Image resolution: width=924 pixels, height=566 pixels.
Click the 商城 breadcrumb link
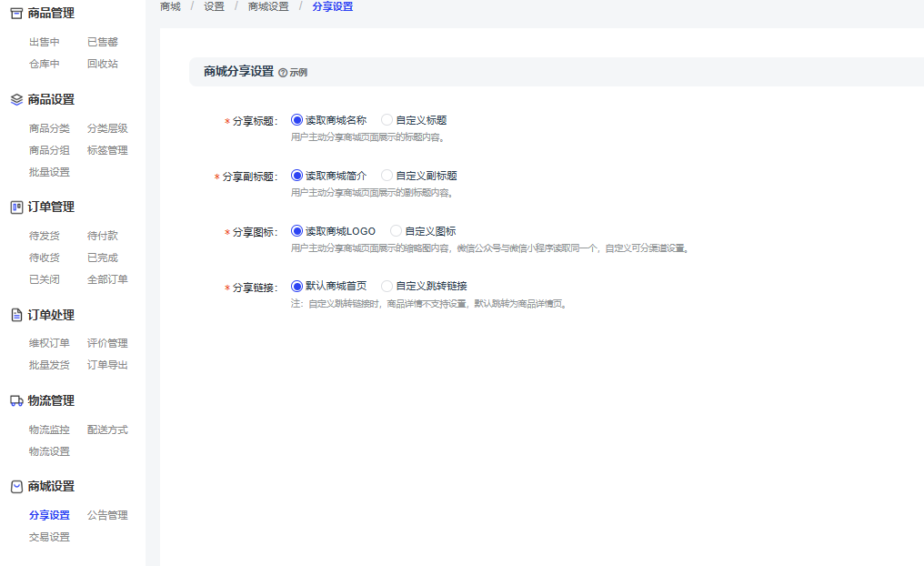click(170, 6)
